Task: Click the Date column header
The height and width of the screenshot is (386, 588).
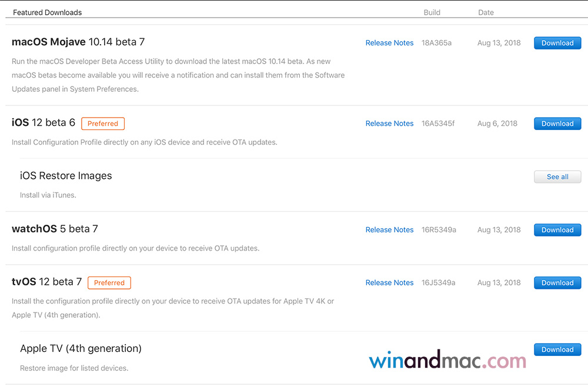Action: click(486, 12)
